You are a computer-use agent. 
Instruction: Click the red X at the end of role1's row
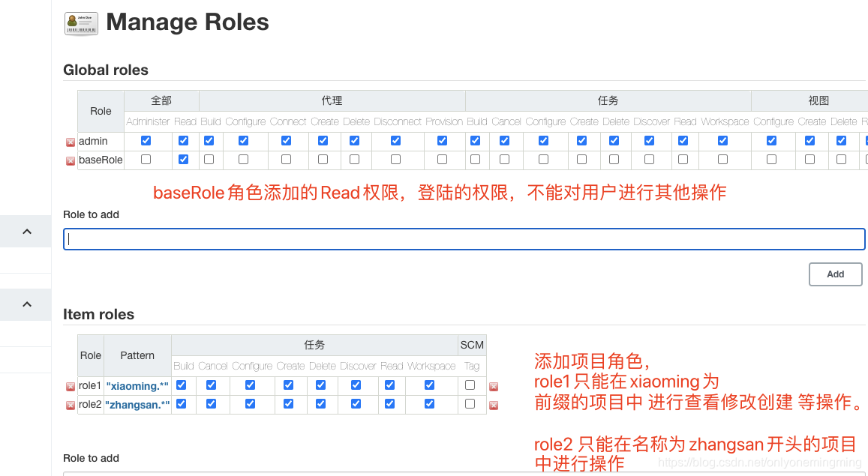click(492, 385)
